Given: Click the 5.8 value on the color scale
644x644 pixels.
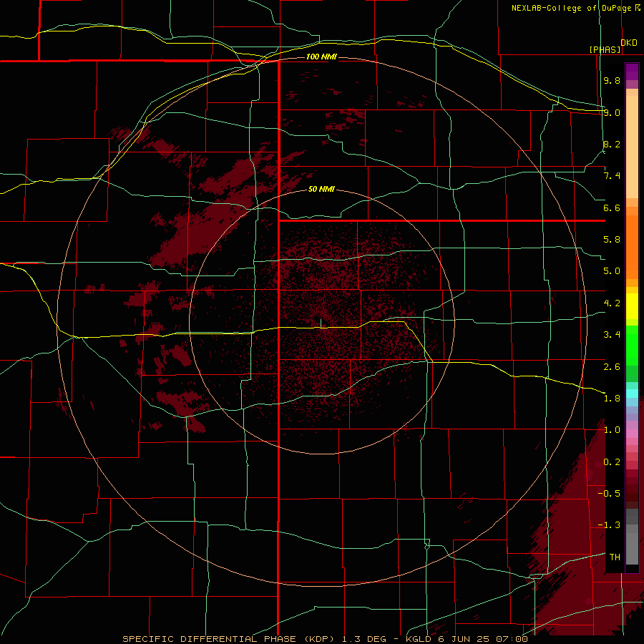Looking at the screenshot, I should [612, 240].
